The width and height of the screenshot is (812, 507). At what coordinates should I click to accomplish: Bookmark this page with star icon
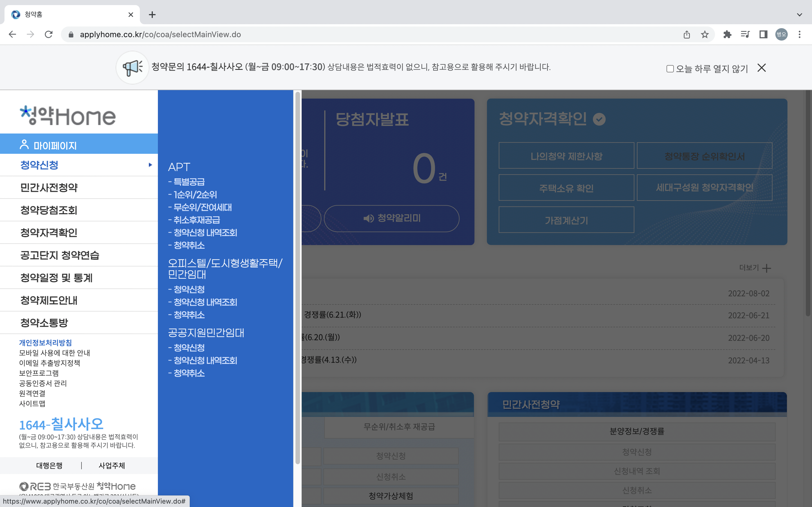coord(705,35)
